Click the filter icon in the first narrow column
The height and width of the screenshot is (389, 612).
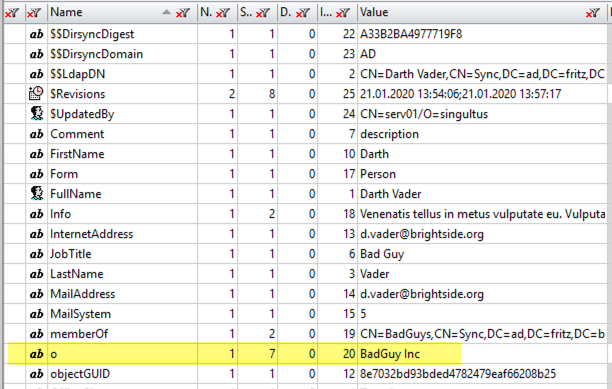click(12, 13)
